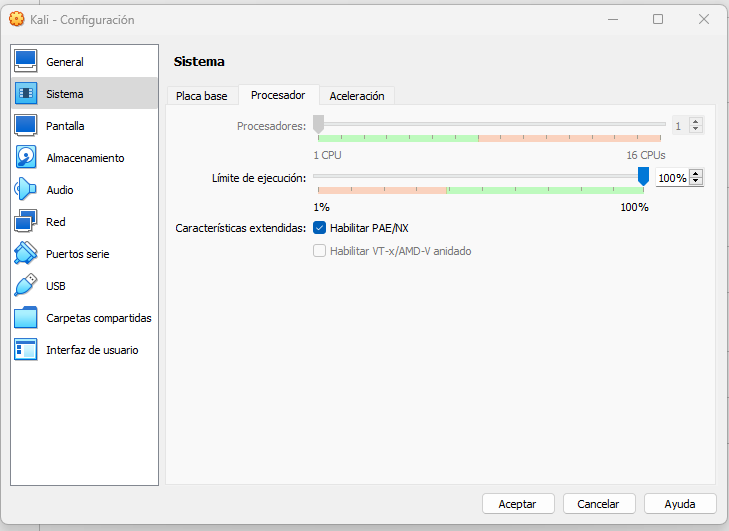Select the Audio speaker icon
The image size is (729, 531).
[x=26, y=190]
